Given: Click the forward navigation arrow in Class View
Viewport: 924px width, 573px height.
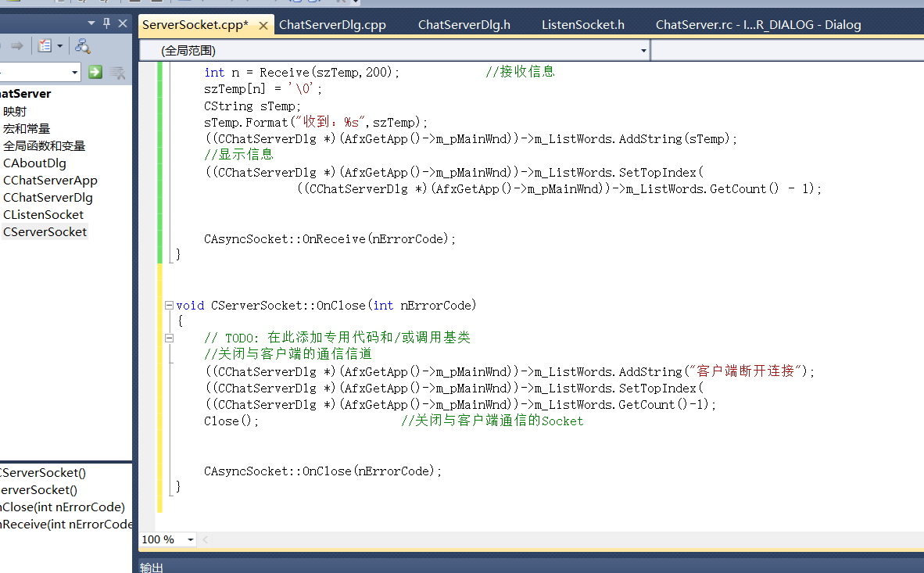Looking at the screenshot, I should click(x=17, y=45).
